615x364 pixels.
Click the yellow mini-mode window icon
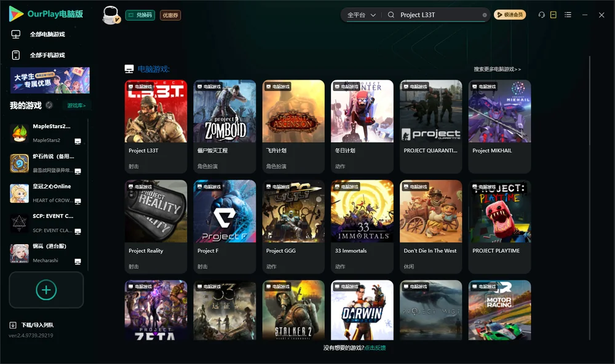[553, 15]
